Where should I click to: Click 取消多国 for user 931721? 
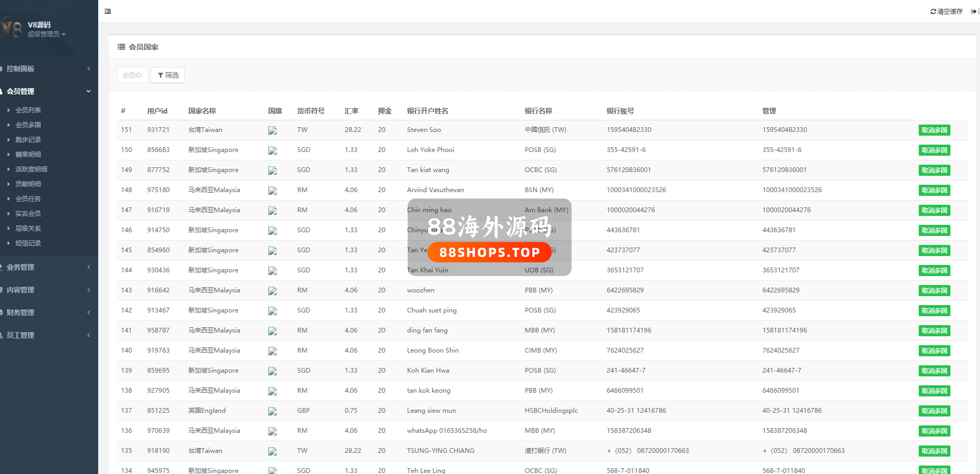(934, 130)
